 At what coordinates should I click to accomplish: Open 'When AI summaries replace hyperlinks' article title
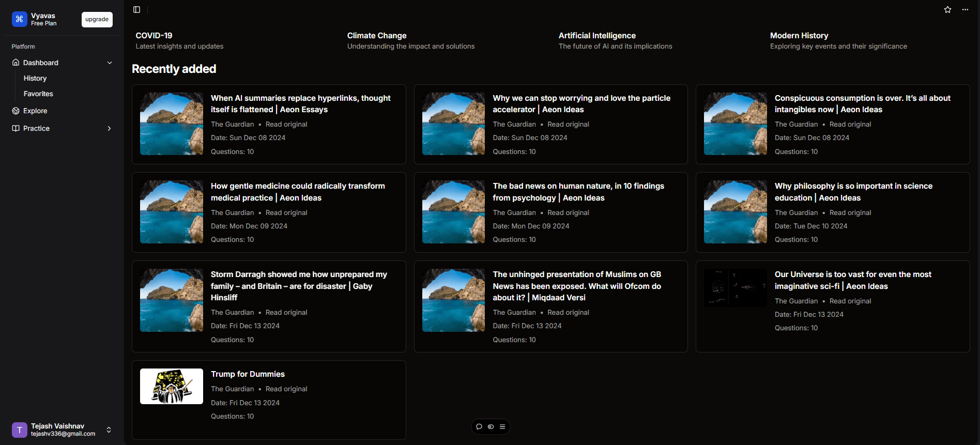coord(301,103)
